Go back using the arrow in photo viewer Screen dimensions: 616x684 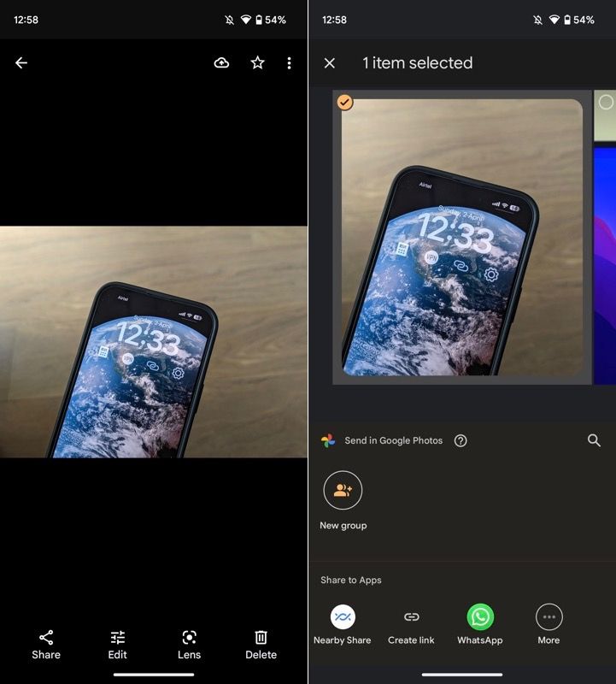[21, 62]
